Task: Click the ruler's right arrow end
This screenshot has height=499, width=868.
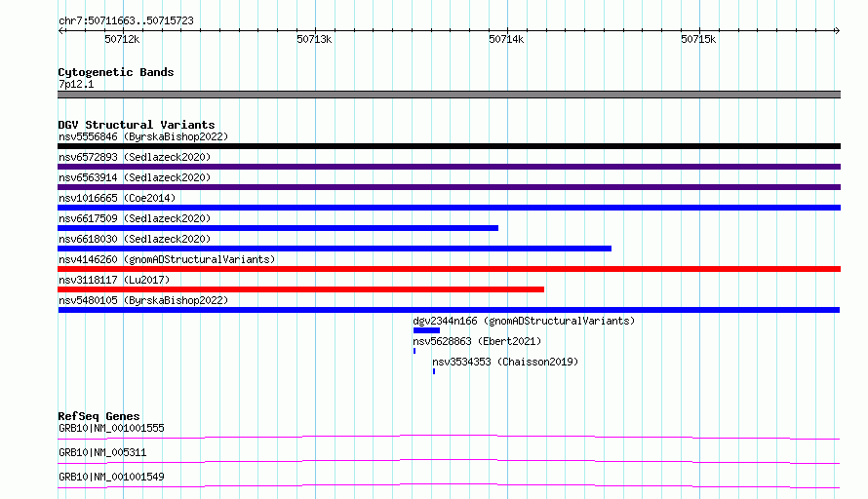Action: 837,31
